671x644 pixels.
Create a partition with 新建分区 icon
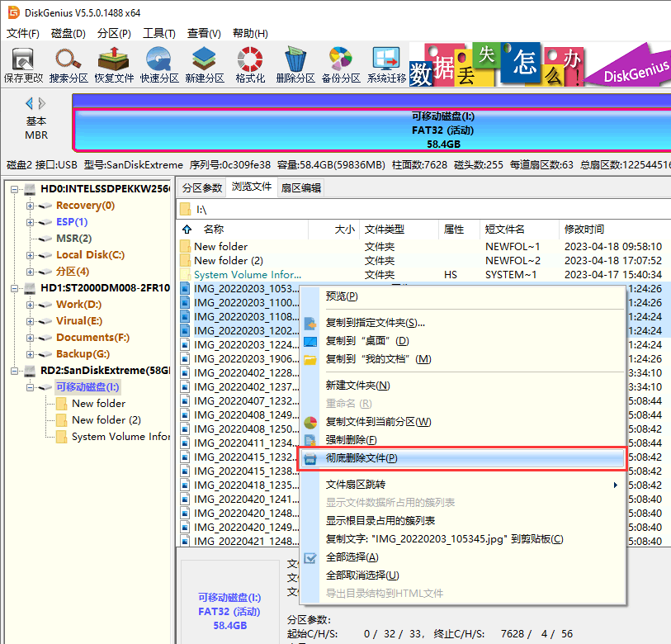(x=205, y=64)
